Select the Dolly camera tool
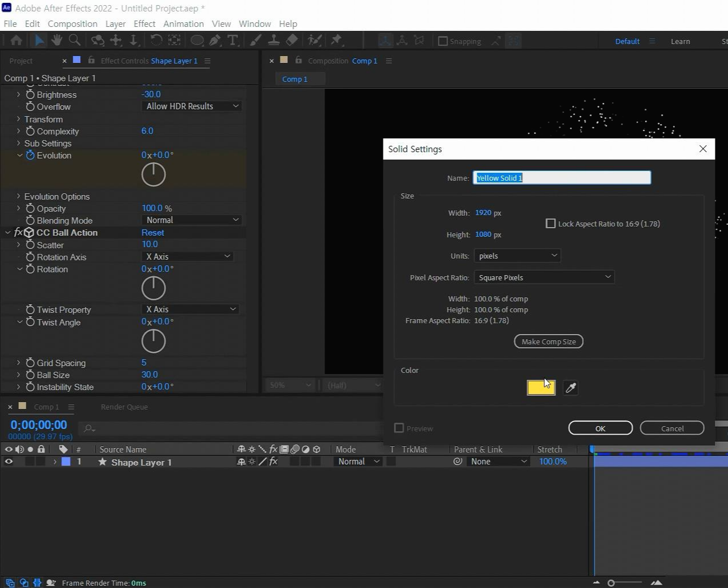This screenshot has width=728, height=588. [134, 40]
